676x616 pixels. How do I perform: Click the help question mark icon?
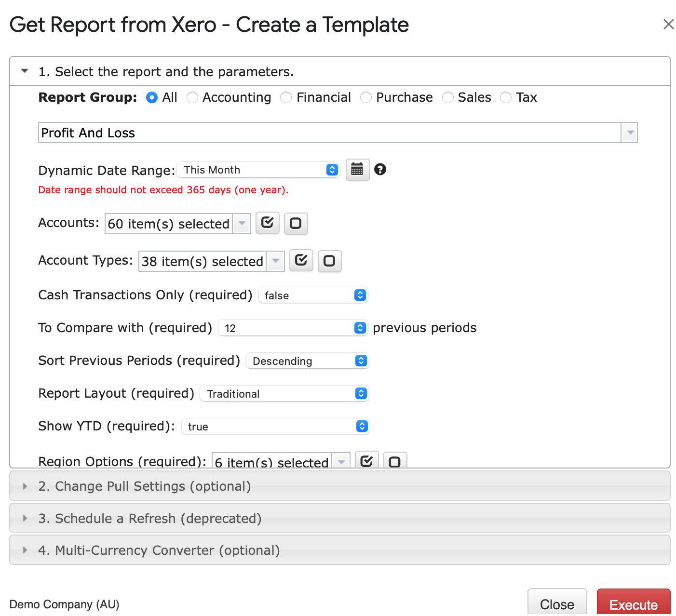[x=380, y=169]
